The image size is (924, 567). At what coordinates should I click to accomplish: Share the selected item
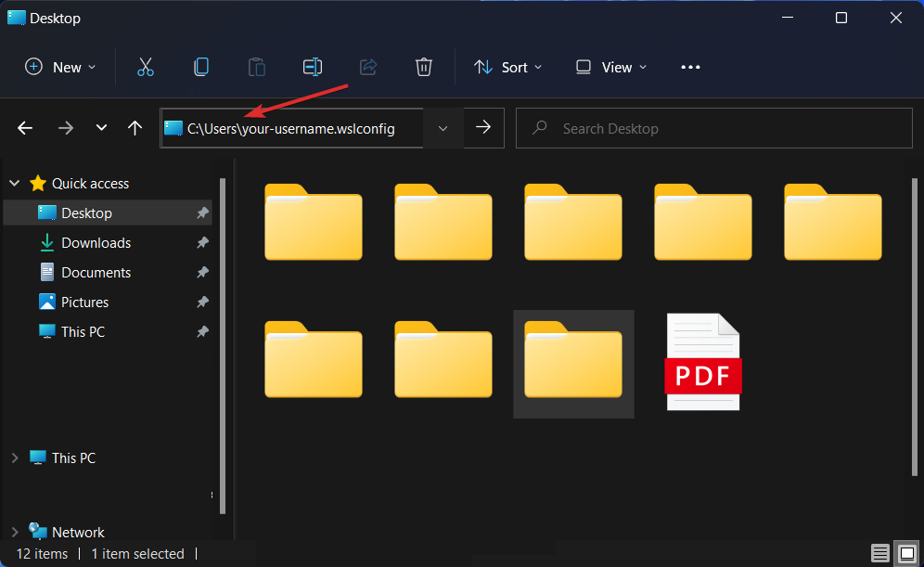click(367, 66)
